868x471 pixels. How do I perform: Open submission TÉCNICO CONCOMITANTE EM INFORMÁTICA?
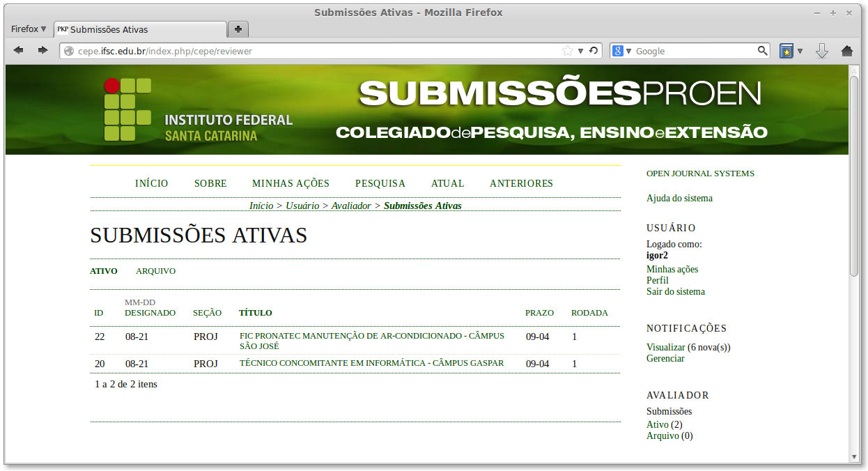point(372,363)
